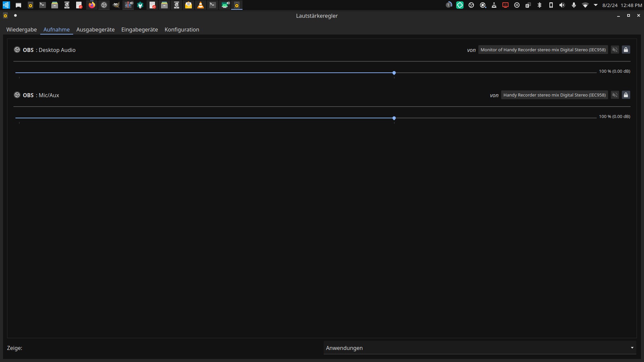The height and width of the screenshot is (362, 644).
Task: Minimize the Lautstärkeregler window
Action: tap(619, 16)
